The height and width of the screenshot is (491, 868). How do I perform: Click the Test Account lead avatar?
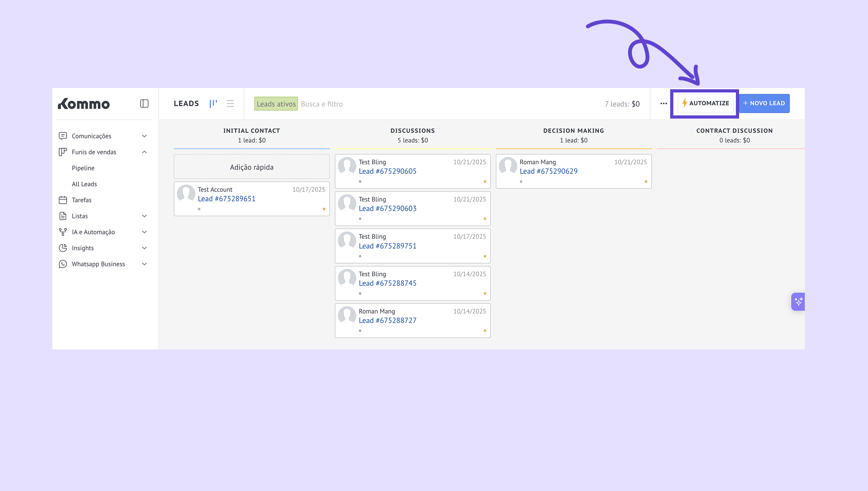click(186, 193)
